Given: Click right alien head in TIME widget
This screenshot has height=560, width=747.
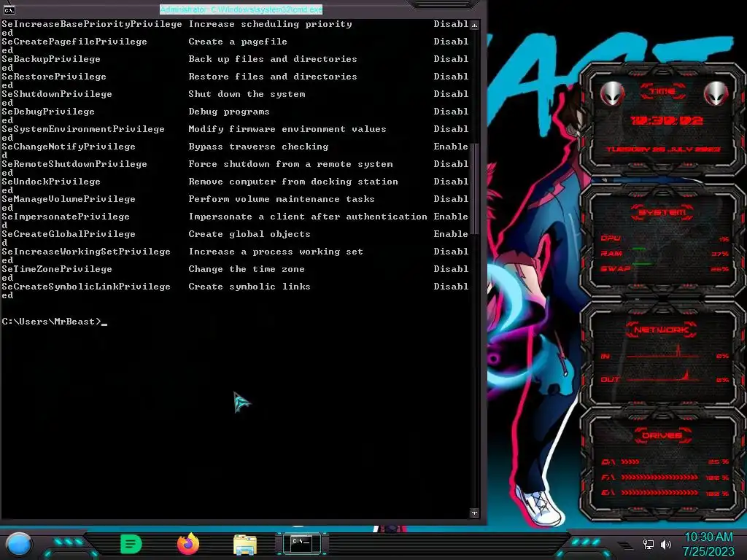Looking at the screenshot, I should point(716,93).
